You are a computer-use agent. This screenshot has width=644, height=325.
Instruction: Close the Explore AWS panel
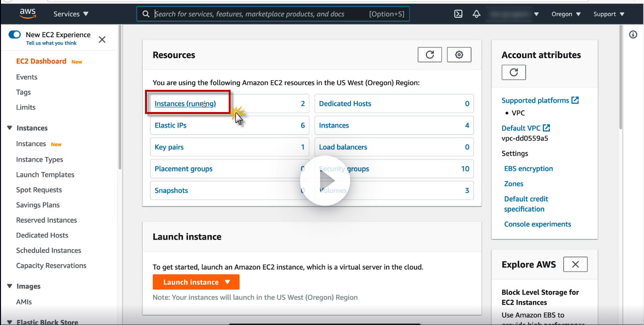(575, 264)
